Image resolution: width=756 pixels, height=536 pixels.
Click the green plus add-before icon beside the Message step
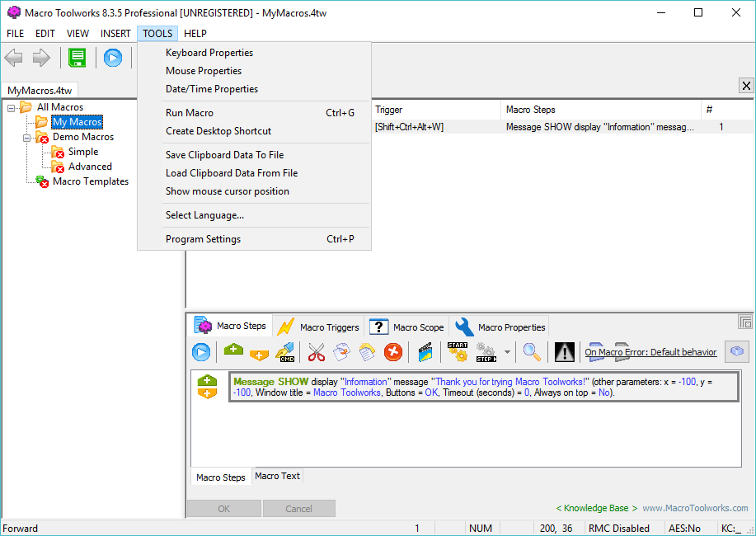[x=207, y=380]
